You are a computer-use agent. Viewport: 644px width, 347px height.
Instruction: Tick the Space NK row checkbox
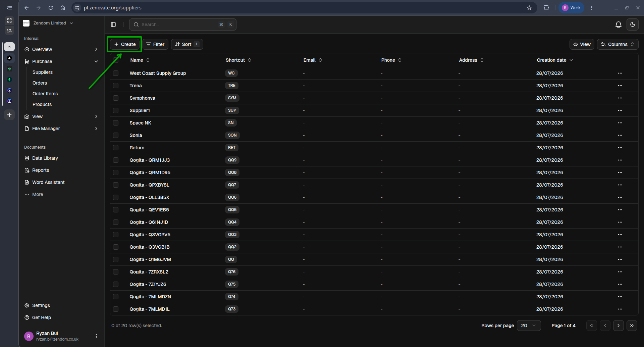[116, 123]
